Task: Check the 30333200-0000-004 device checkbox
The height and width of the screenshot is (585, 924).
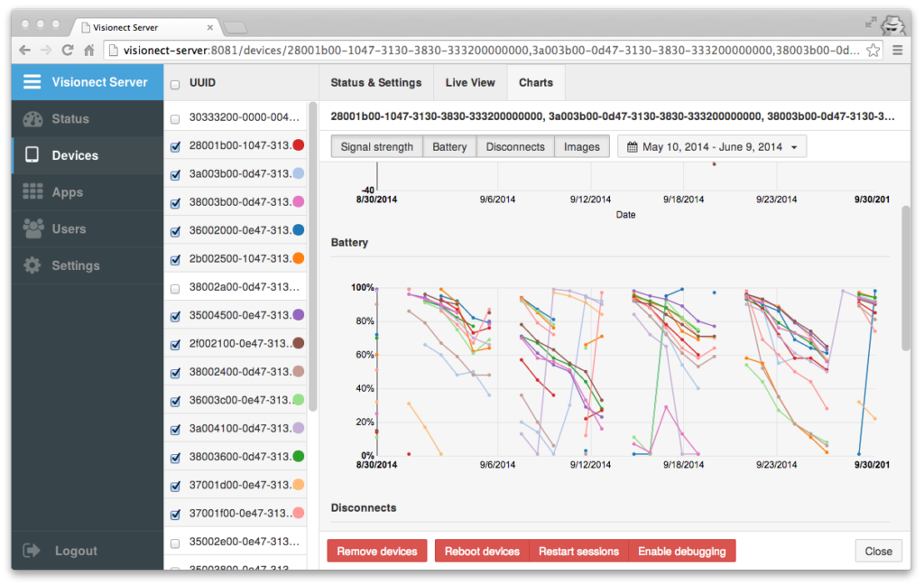Action: (175, 119)
